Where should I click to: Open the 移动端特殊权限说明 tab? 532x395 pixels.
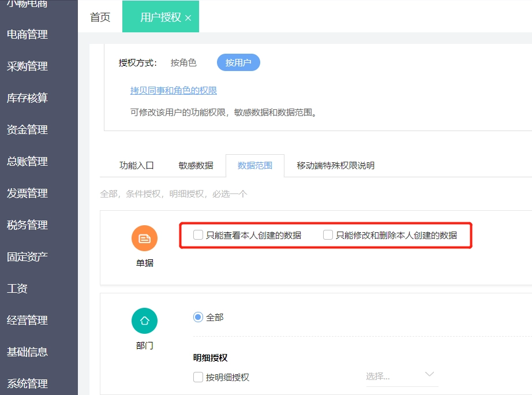point(336,165)
